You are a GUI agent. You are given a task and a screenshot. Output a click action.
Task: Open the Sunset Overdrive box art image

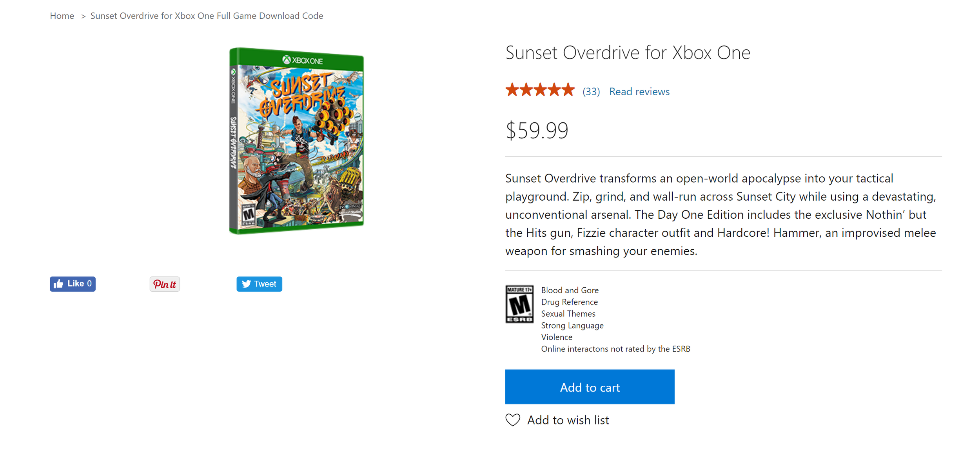[297, 141]
